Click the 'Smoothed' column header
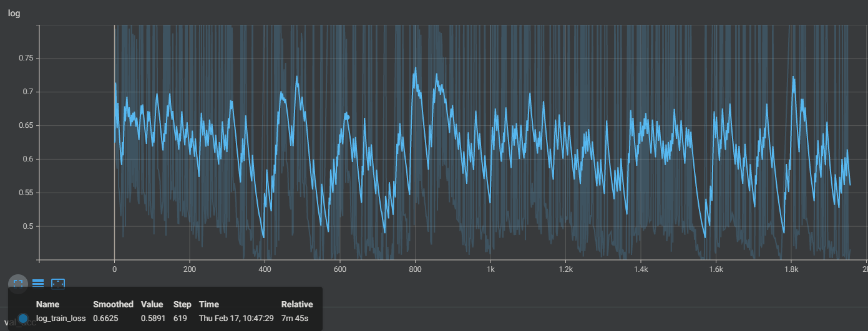868x331 pixels. coord(113,304)
